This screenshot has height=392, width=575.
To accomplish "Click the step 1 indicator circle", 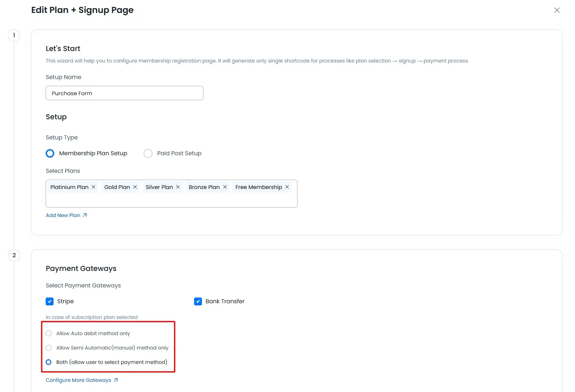I will click(14, 35).
